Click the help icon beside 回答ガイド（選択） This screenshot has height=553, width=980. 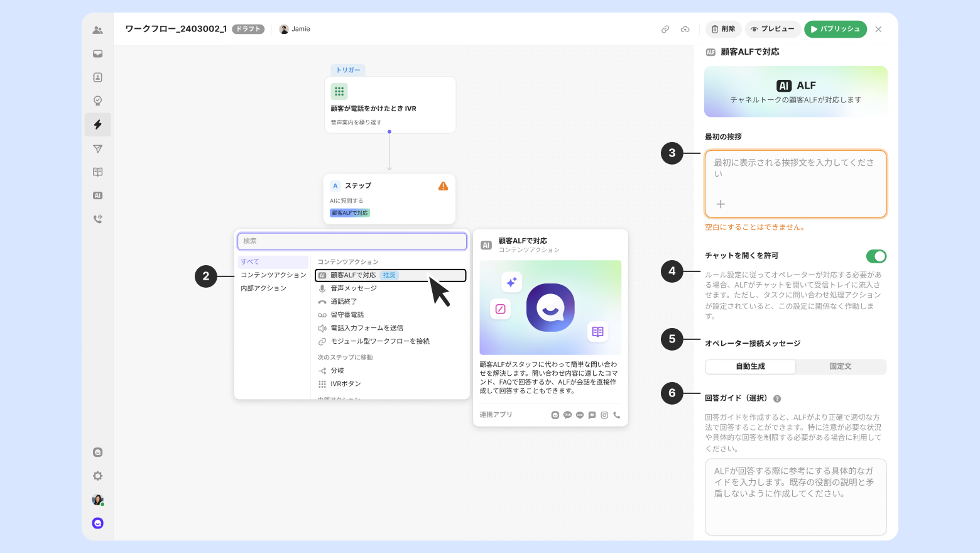777,399
